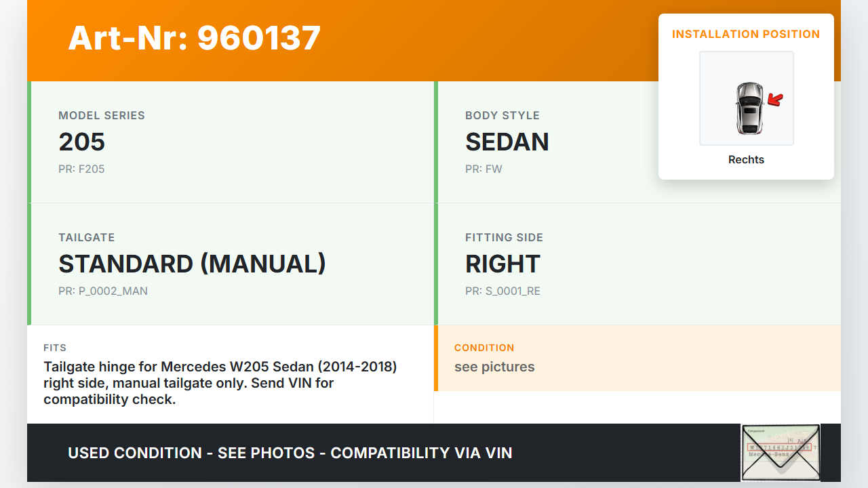
Task: Click the Installation Position heading
Action: coord(746,35)
